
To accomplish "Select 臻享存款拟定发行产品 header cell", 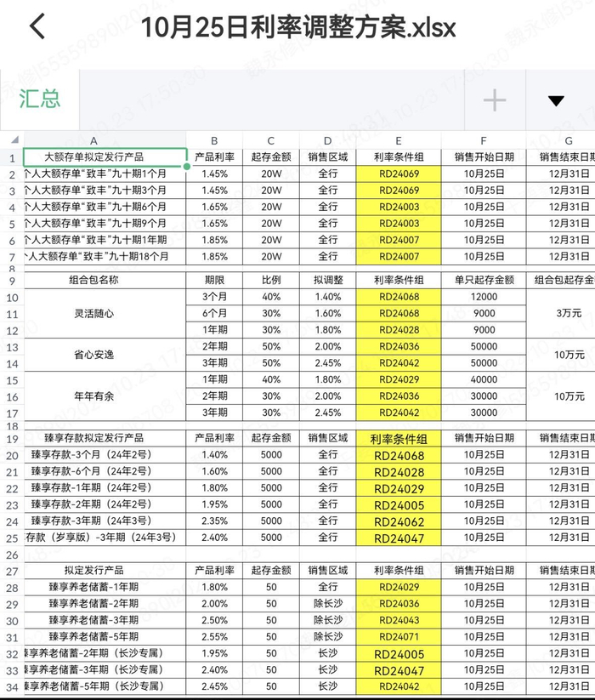I will point(105,438).
